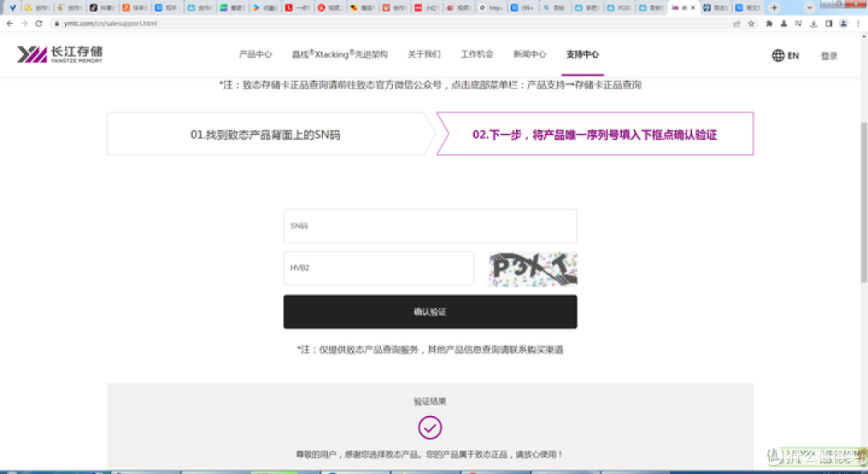Viewport: 868px width, 474px height.
Task: Click the address bar URL
Action: [x=110, y=24]
